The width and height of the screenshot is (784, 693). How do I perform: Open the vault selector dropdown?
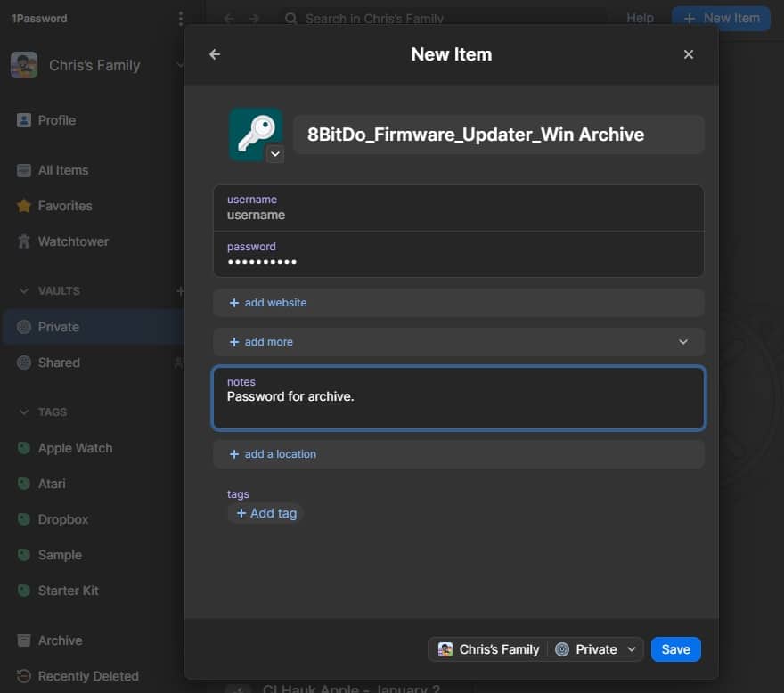pyautogui.click(x=535, y=649)
